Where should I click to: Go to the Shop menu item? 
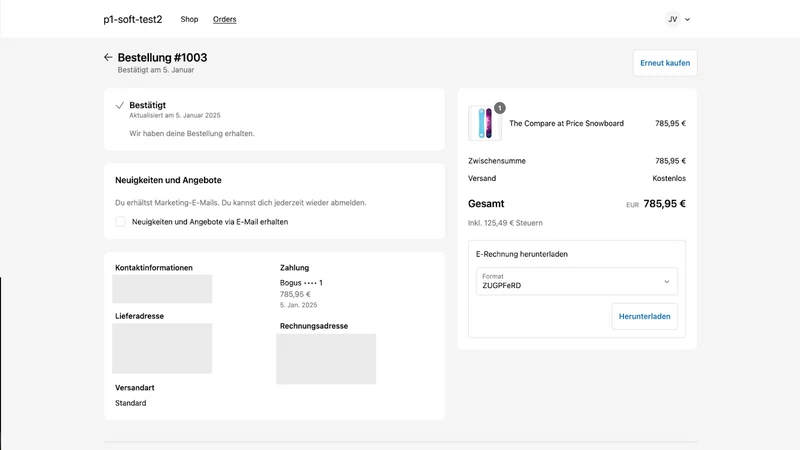[189, 19]
